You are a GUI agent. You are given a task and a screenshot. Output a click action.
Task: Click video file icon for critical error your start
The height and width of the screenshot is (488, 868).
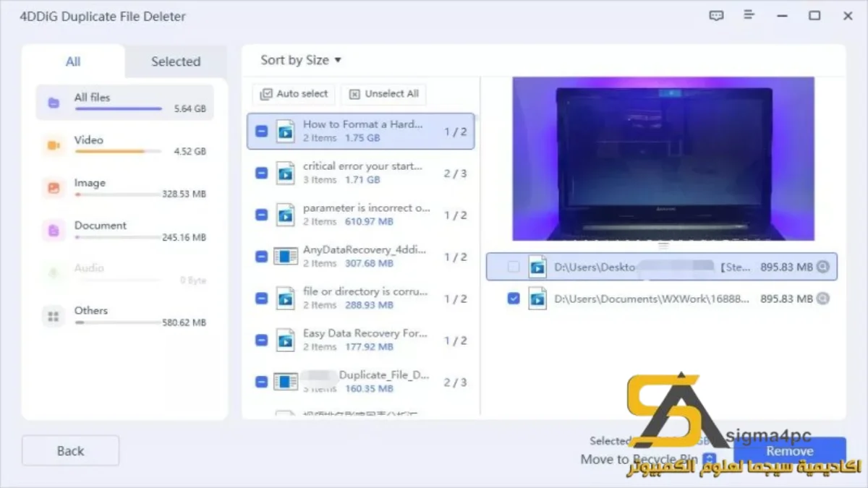tap(286, 173)
